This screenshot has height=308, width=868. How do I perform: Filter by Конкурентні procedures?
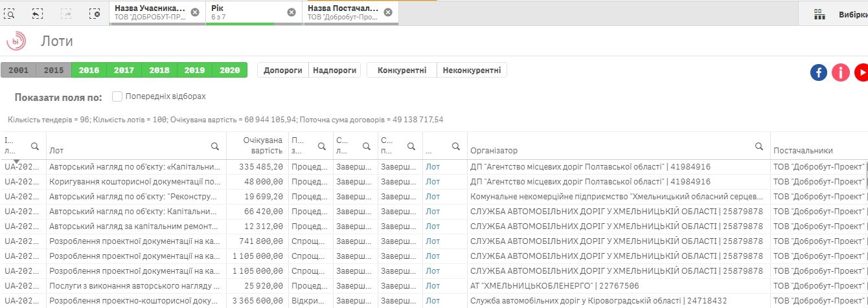pos(402,70)
